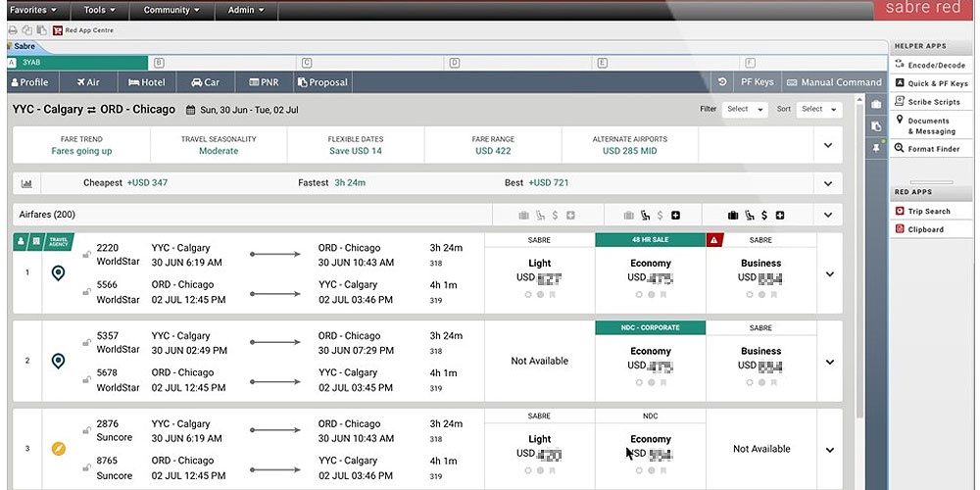Screen dimensions: 980x490
Task: Open the Admin menu
Action: click(x=246, y=10)
